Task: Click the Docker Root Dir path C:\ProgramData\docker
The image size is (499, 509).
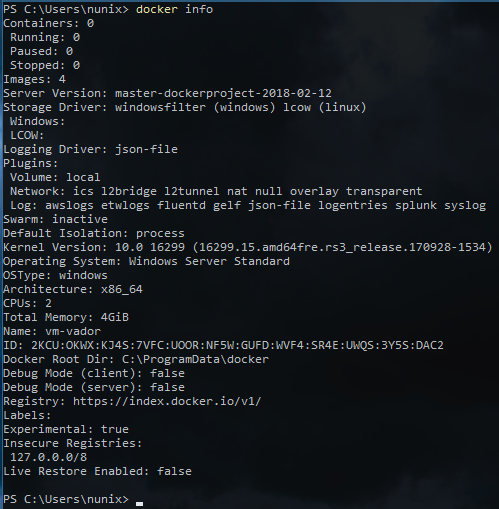Action: [195, 359]
